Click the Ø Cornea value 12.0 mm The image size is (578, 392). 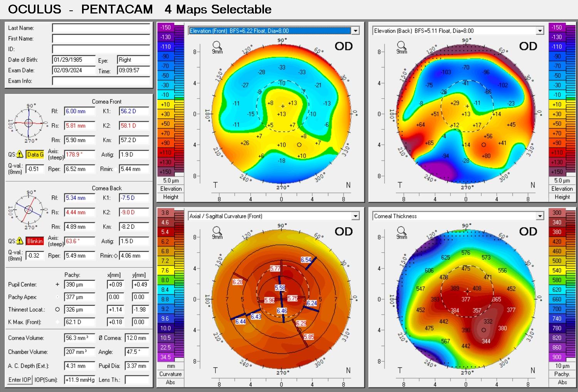point(137,338)
